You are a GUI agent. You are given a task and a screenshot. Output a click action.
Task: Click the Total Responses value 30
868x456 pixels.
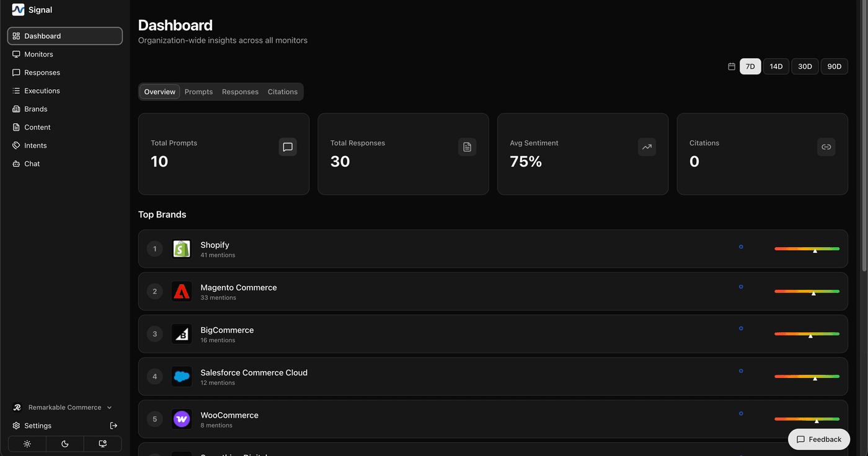(340, 162)
